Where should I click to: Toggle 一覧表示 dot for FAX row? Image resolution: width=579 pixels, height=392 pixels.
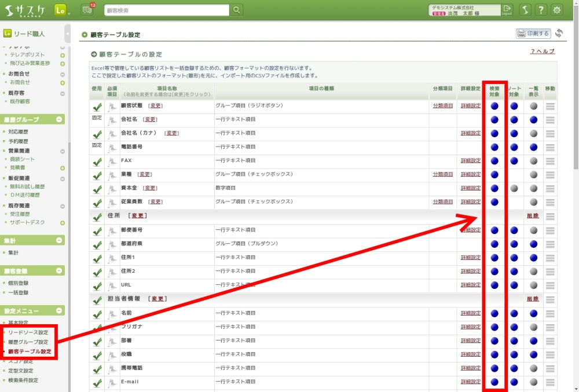click(x=533, y=161)
